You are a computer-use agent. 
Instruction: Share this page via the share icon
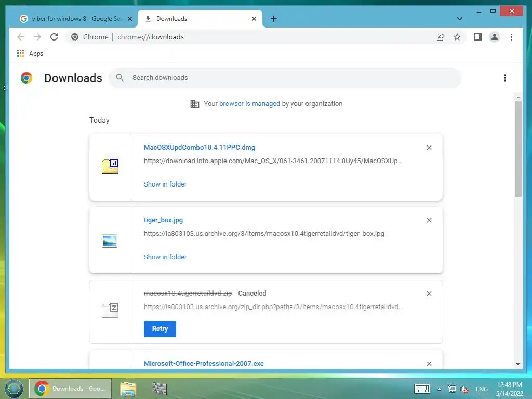[x=441, y=37]
